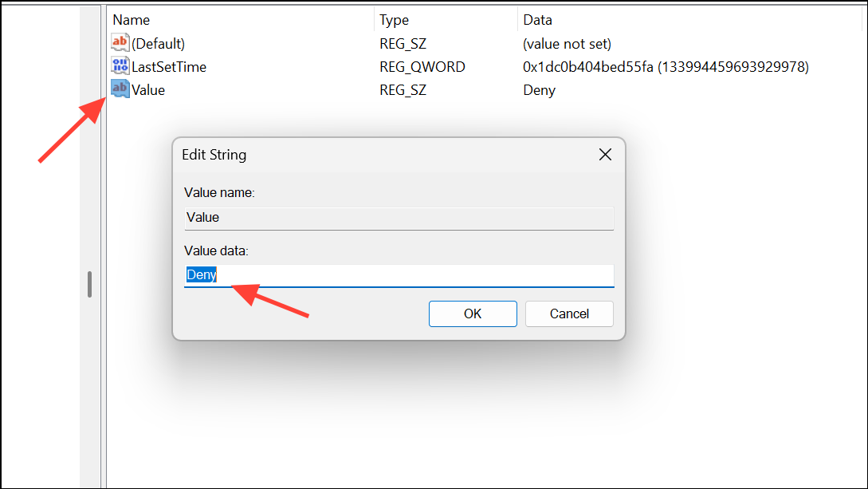Select the LastSetTime registry entry name

coord(169,67)
